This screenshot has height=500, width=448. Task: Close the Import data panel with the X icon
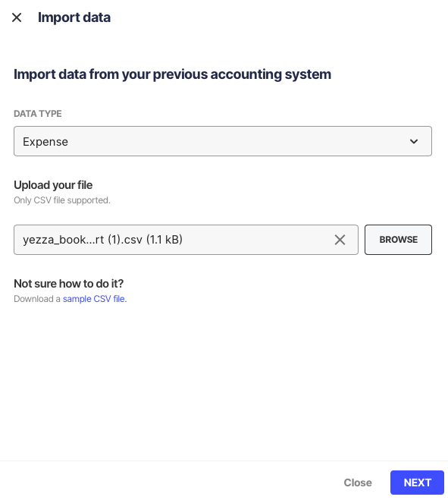[x=17, y=17]
